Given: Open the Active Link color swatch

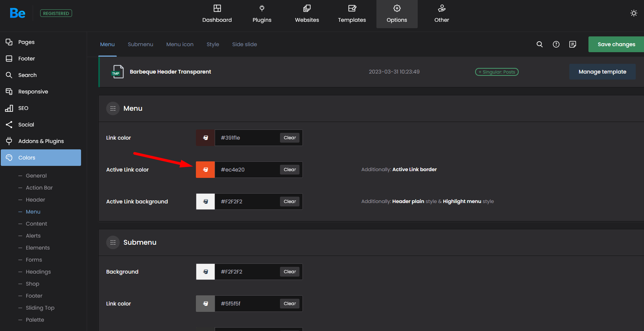Looking at the screenshot, I should tap(205, 170).
